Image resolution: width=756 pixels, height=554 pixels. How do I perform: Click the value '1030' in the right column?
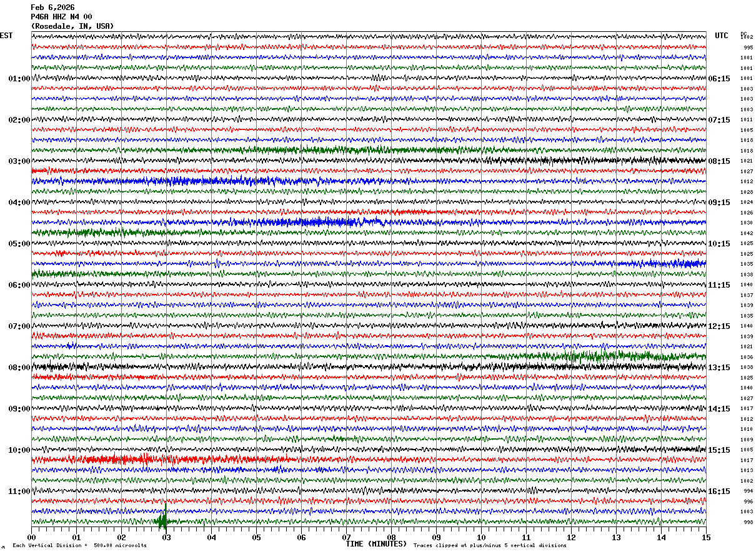point(747,223)
